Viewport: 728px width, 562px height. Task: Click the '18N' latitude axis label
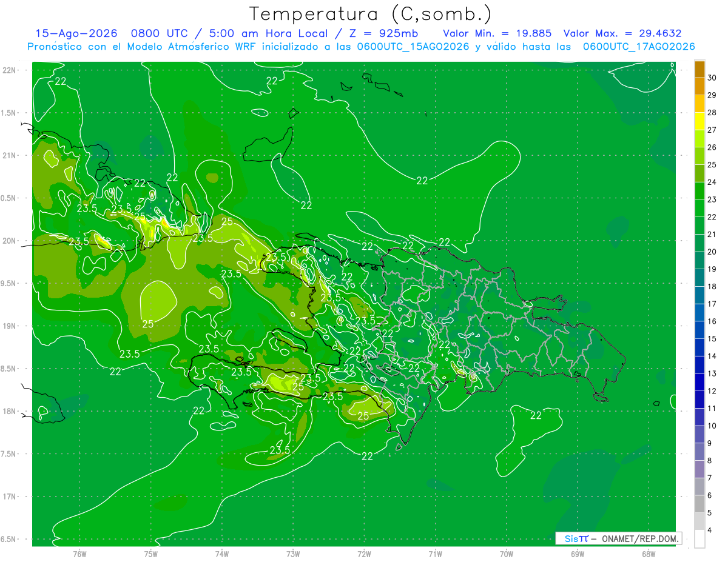point(9,411)
